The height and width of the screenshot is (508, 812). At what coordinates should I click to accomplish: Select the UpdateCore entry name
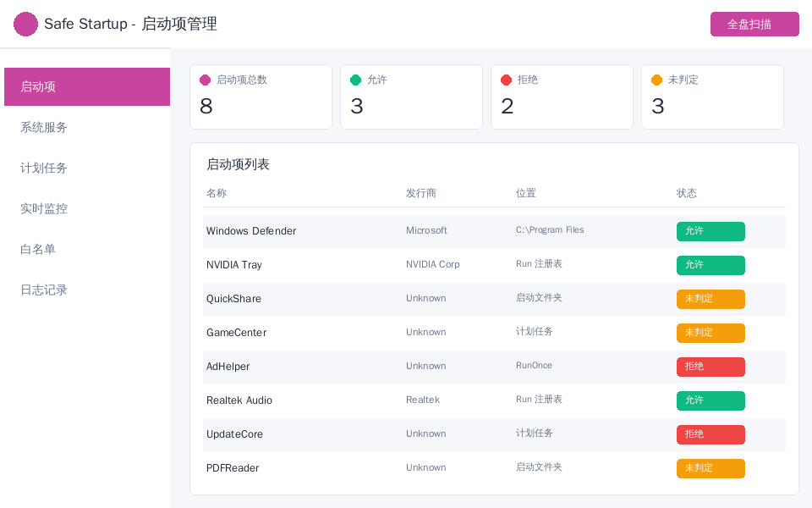coord(234,434)
